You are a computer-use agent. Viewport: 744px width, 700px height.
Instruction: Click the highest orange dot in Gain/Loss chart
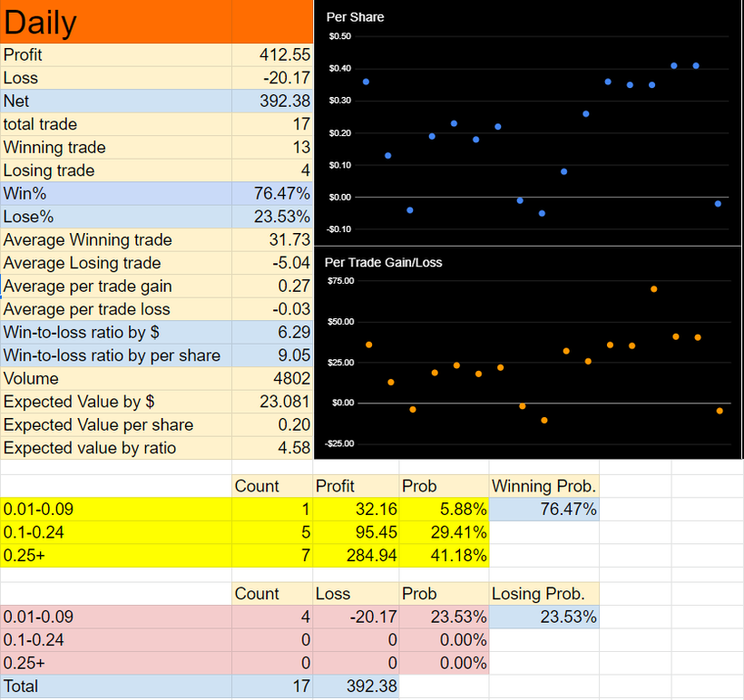tap(653, 289)
